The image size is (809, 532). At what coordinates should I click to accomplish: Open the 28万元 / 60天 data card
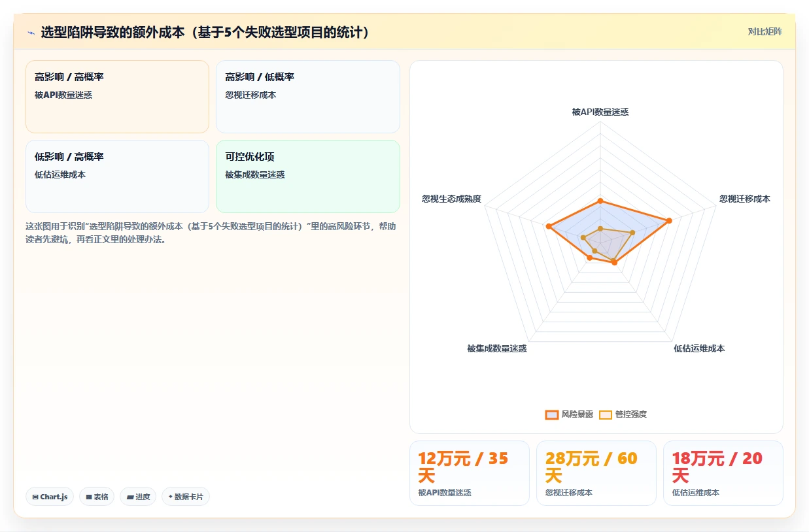(x=596, y=473)
